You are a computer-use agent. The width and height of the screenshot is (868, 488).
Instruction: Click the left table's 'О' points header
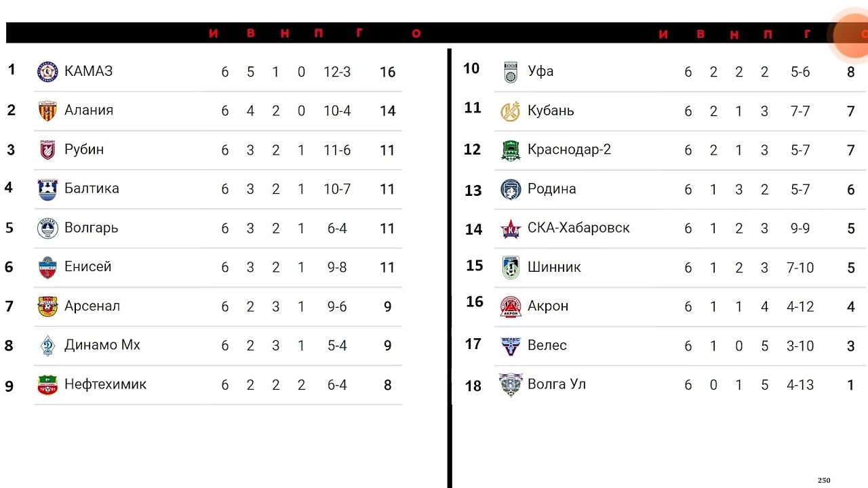(x=416, y=33)
